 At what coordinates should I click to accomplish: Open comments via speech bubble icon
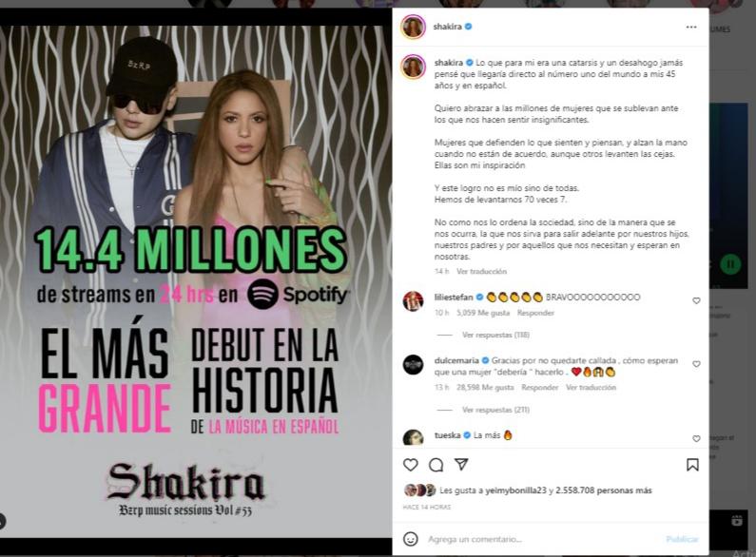pos(436,465)
